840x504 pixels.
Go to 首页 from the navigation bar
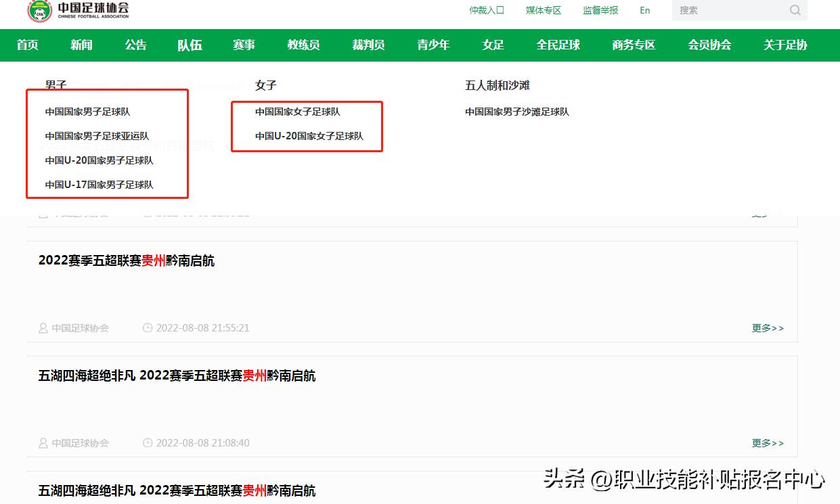27,45
